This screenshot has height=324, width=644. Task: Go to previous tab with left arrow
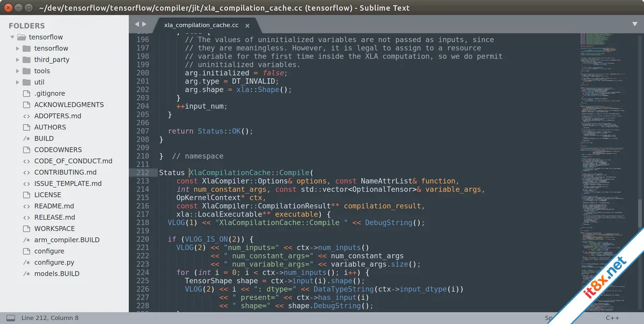(x=137, y=24)
